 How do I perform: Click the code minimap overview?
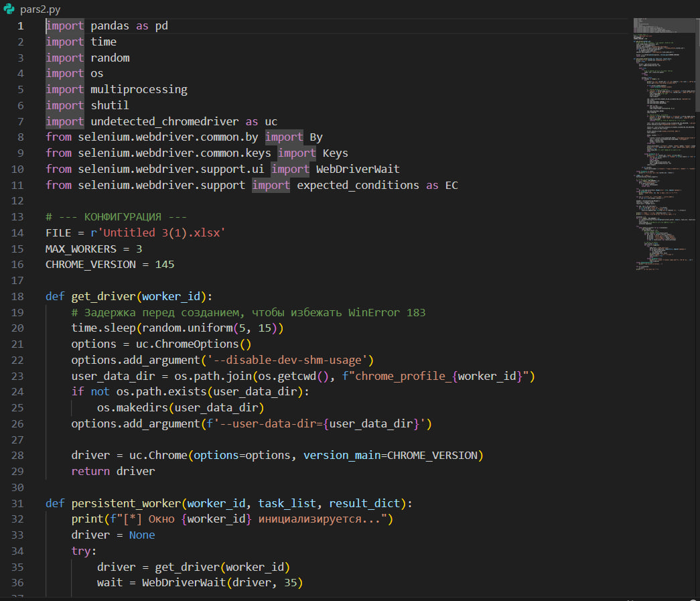pyautogui.click(x=664, y=144)
